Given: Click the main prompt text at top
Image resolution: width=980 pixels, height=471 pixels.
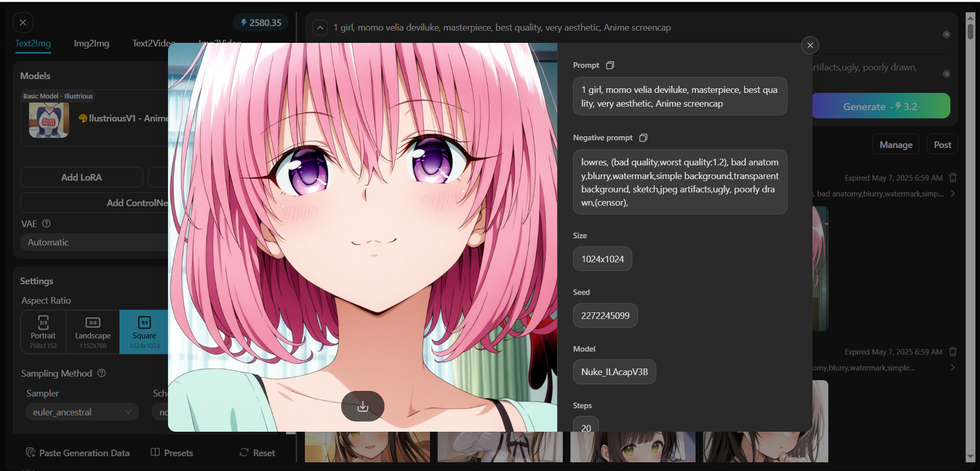Looking at the screenshot, I should [x=502, y=28].
